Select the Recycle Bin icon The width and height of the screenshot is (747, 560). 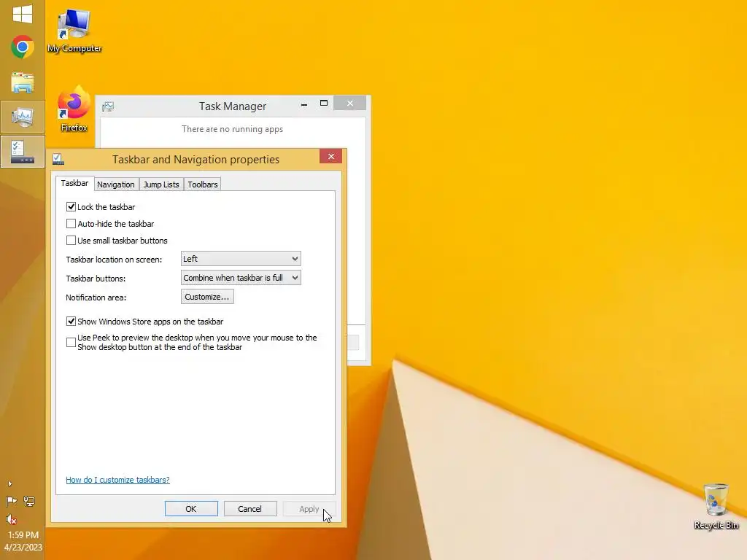pos(716,506)
